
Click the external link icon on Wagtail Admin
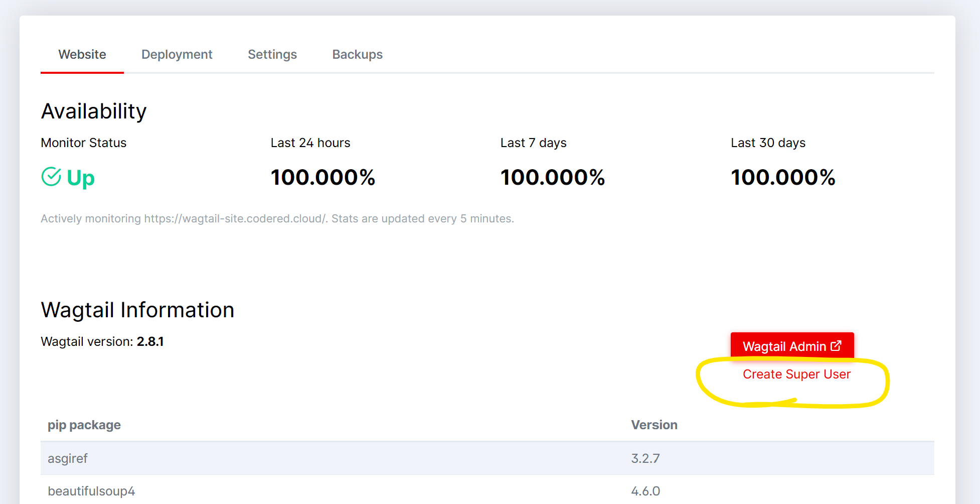pyautogui.click(x=836, y=346)
